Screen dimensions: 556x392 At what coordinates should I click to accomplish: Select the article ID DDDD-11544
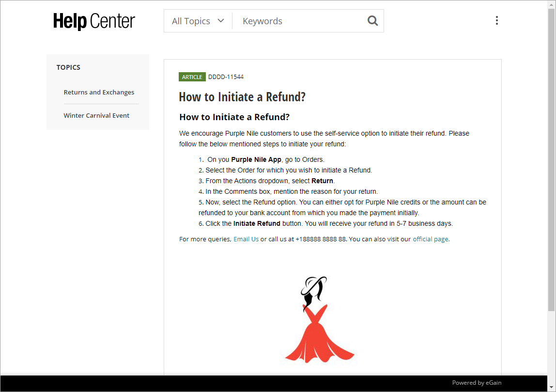pyautogui.click(x=226, y=77)
